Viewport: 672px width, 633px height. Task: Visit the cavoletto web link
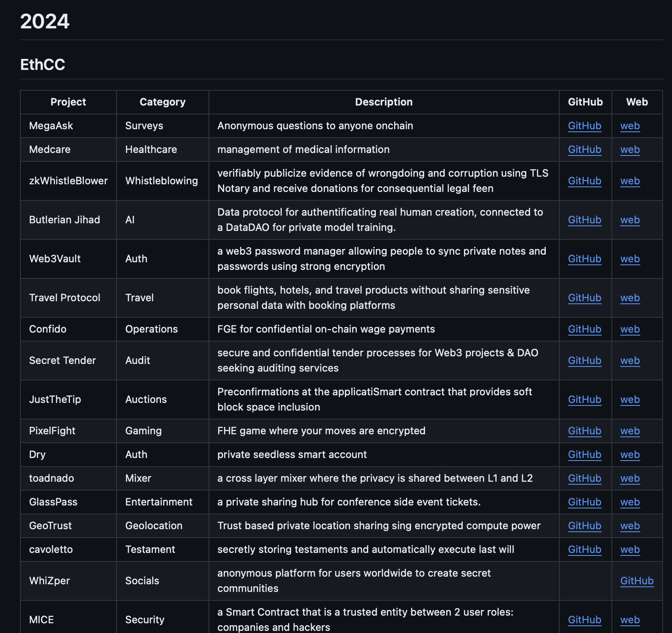[630, 550]
